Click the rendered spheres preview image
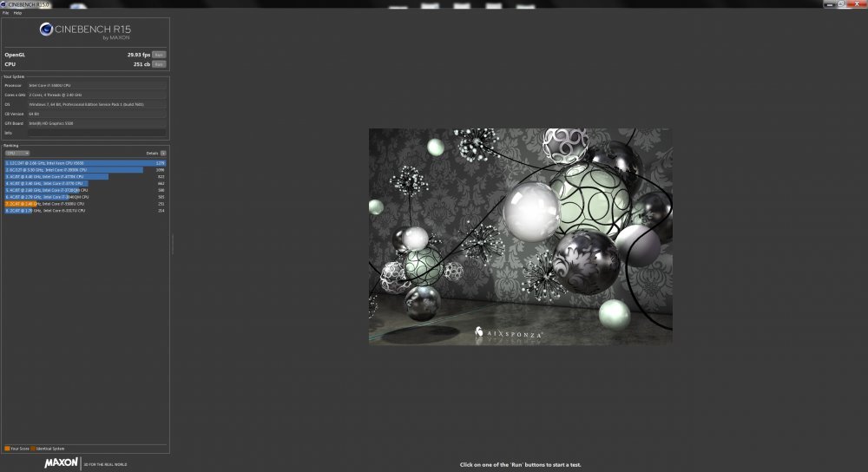The width and height of the screenshot is (868, 472). 521,234
